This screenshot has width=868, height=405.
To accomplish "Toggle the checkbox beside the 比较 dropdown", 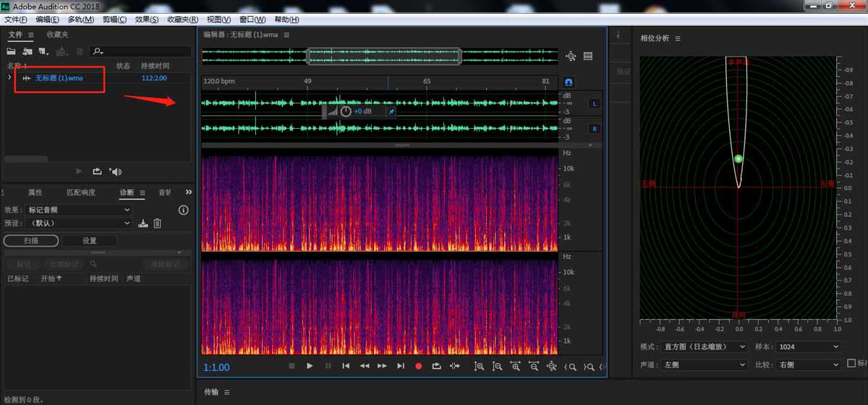I will (x=851, y=363).
